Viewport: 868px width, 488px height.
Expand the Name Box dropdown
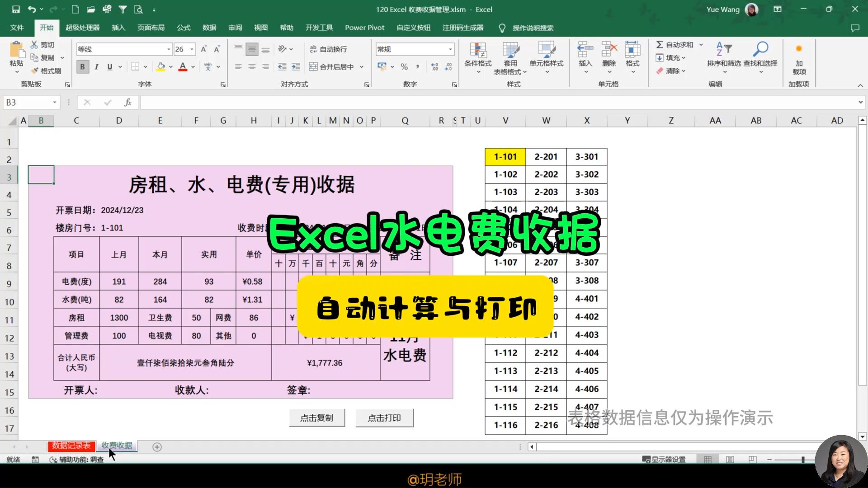(55, 103)
